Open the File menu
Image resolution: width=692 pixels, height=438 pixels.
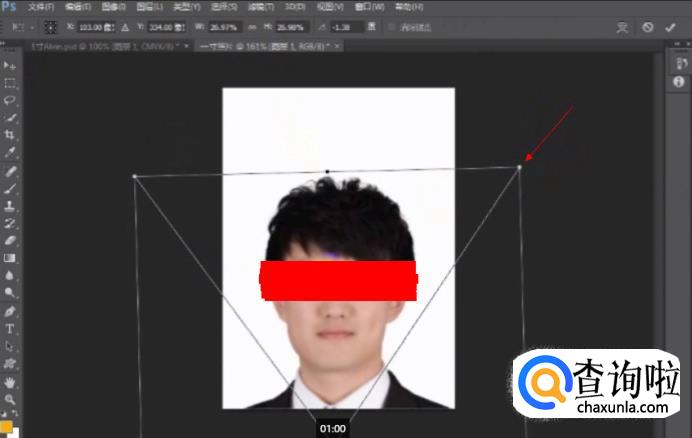click(42, 7)
